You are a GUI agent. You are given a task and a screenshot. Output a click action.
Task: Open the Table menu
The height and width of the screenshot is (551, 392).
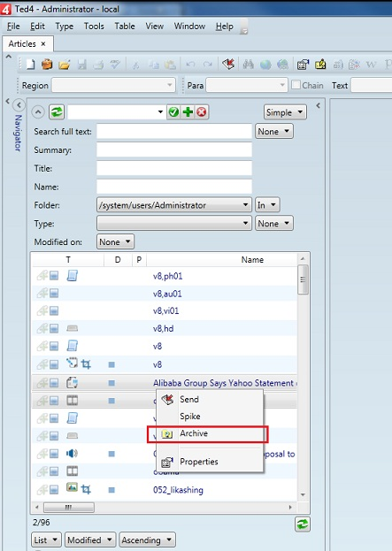125,27
